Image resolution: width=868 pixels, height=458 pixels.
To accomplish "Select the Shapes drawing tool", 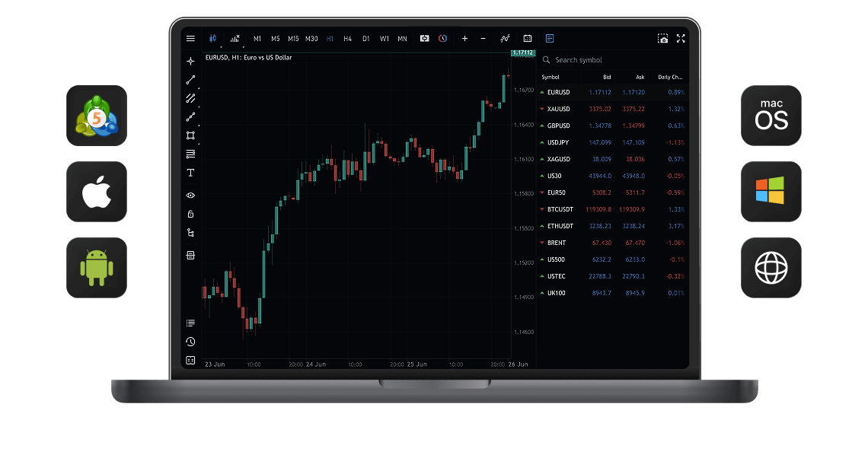I will coord(190,135).
